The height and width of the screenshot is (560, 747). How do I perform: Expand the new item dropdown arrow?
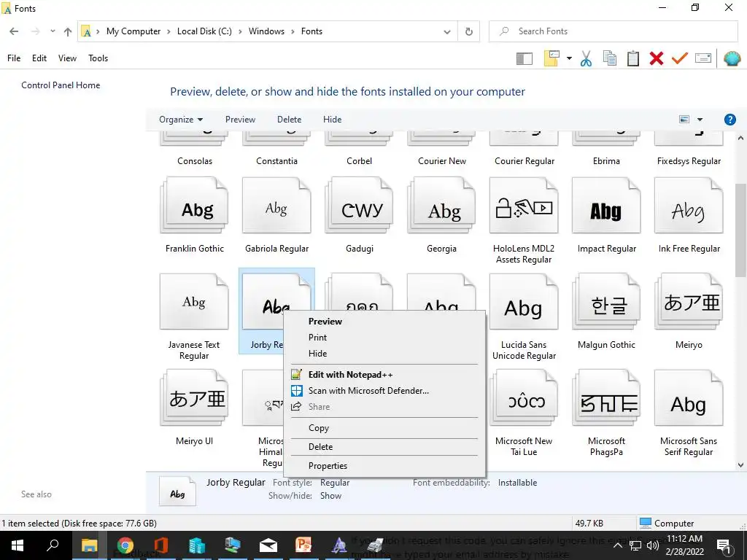coord(569,58)
